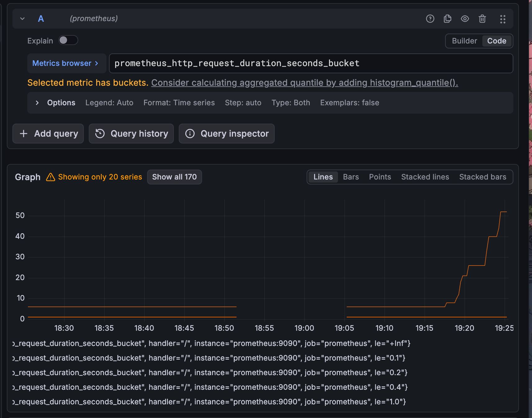
Task: Click Show all 170 series button
Action: click(174, 177)
